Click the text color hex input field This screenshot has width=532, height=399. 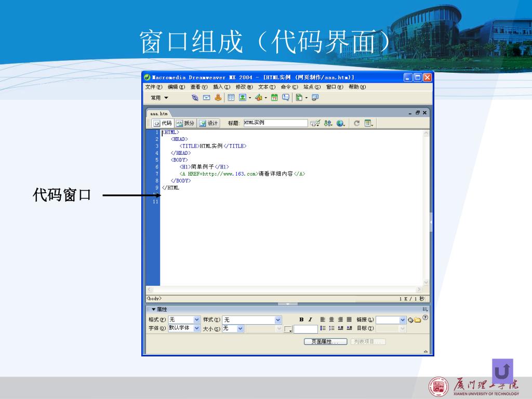click(x=305, y=329)
